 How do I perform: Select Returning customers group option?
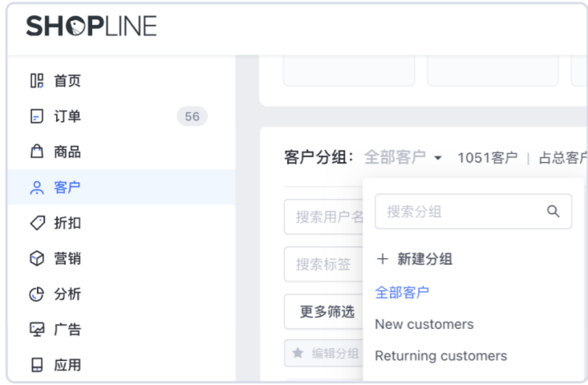(x=441, y=355)
